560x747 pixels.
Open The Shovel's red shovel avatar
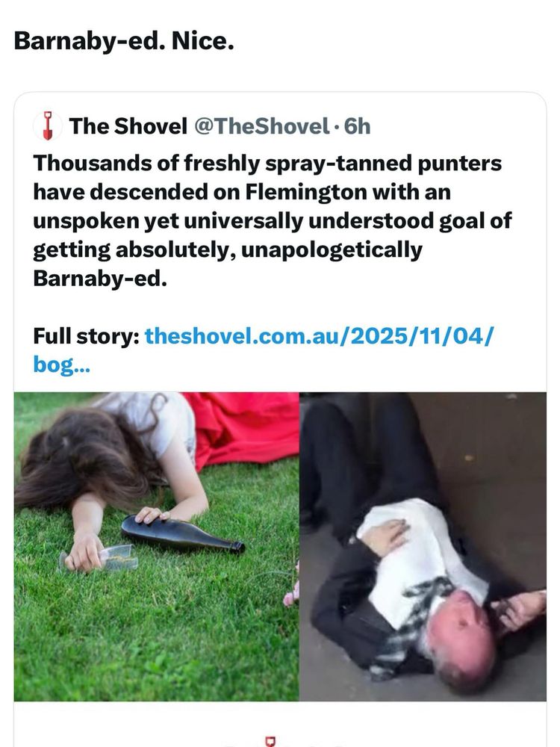point(48,125)
